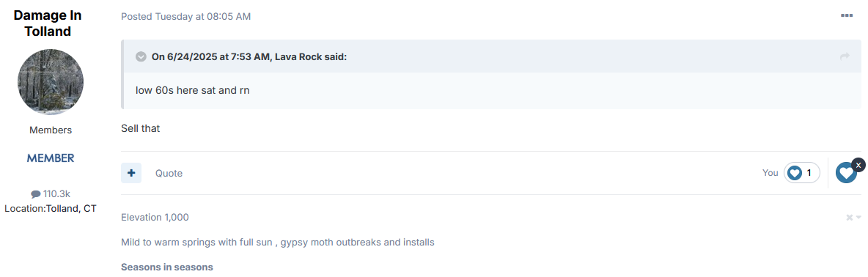This screenshot has width=868, height=277.
Task: Toggle the large heart Like reaction
Action: [x=846, y=173]
